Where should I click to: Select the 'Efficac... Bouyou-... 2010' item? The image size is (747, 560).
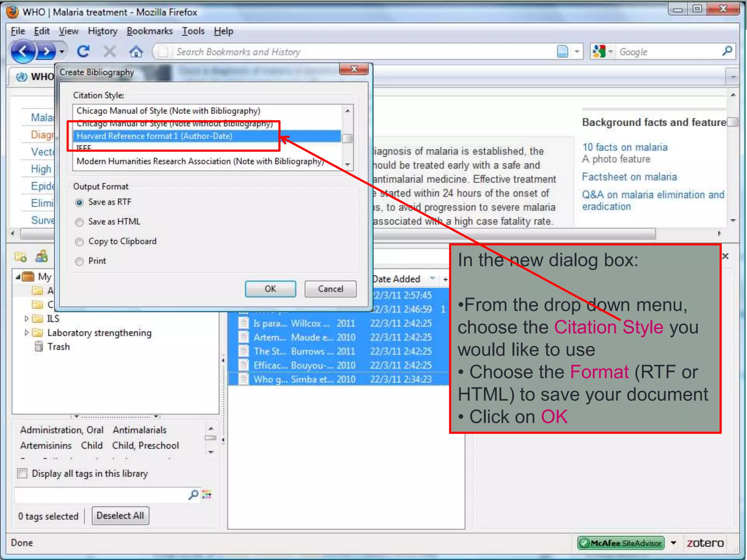[x=338, y=365]
